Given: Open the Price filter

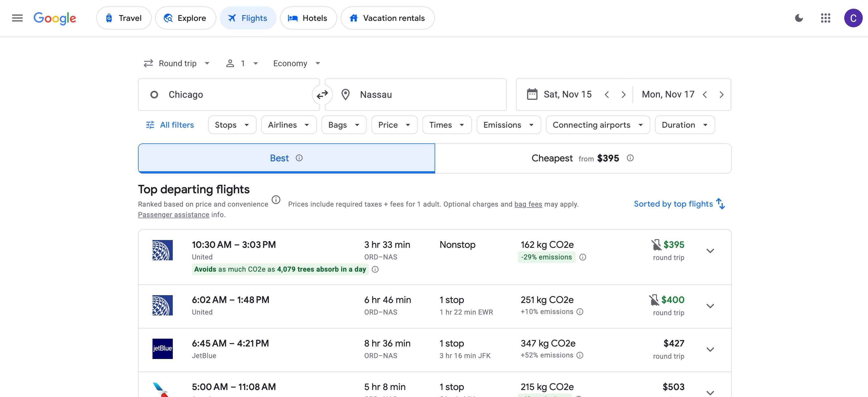Looking at the screenshot, I should pos(394,125).
